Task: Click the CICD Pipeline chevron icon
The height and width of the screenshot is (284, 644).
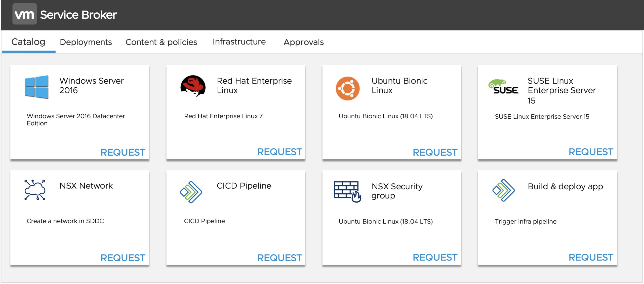Action: (x=191, y=192)
